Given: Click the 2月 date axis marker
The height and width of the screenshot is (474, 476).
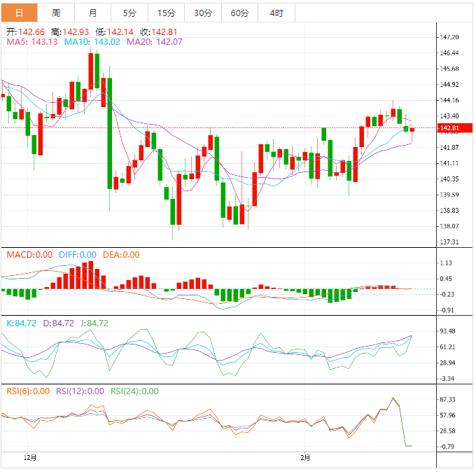Looking at the screenshot, I should click(x=304, y=458).
